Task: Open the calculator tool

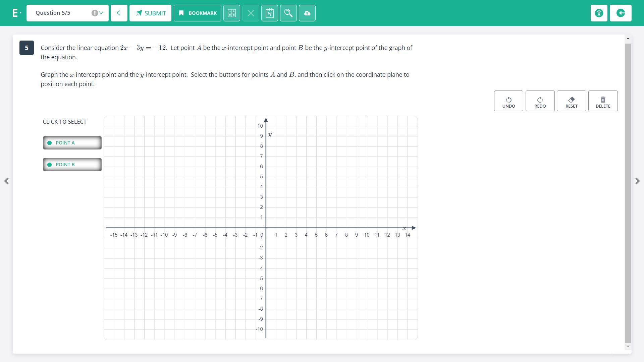Action: coord(231,13)
